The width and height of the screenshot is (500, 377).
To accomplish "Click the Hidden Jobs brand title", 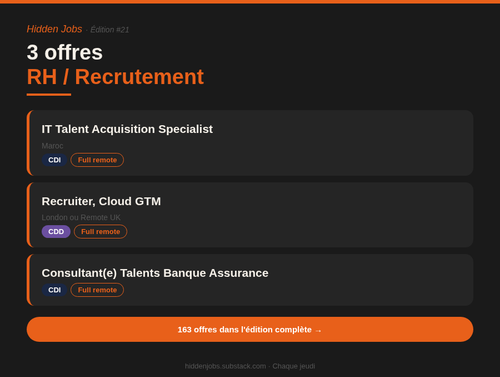I will coord(54,29).
